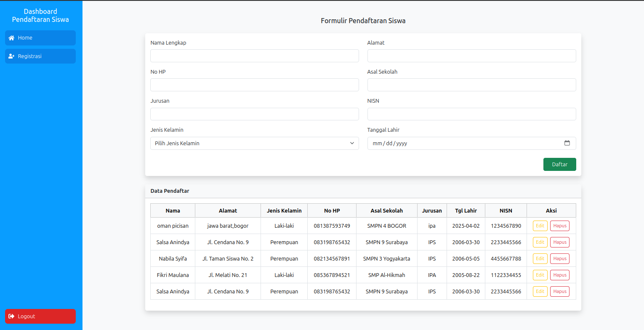Click into the Alamat text field
The height and width of the screenshot is (330, 644).
tap(471, 56)
